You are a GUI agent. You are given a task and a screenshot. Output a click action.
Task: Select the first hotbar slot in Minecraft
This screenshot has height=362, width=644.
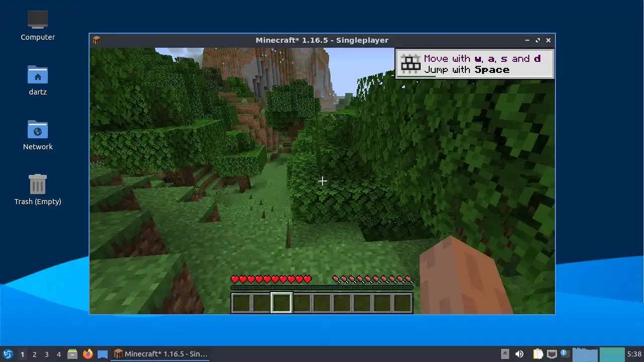click(242, 303)
